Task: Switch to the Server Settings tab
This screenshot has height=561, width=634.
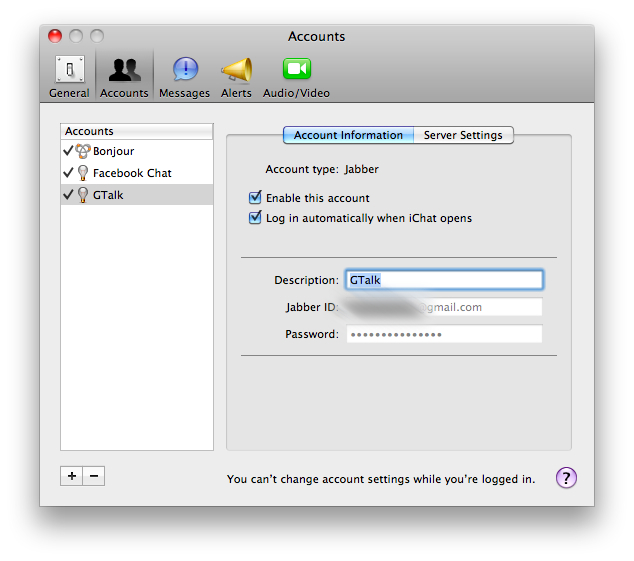Action: coord(462,135)
